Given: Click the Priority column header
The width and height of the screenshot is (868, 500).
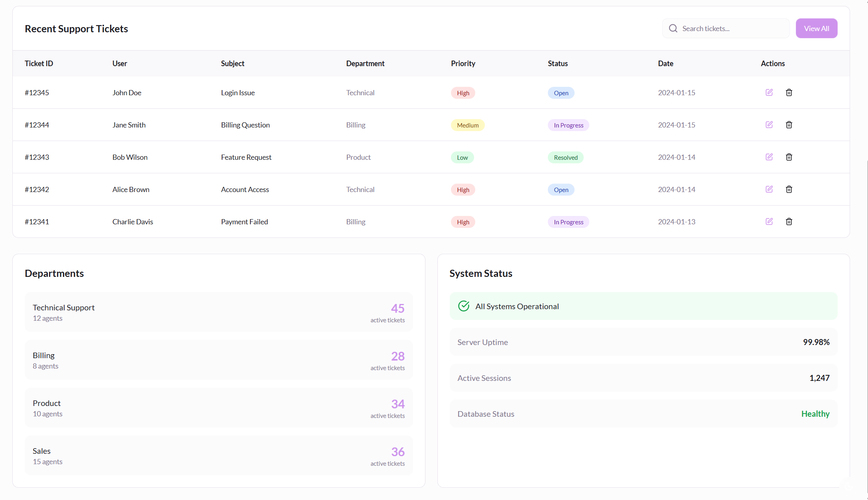Looking at the screenshot, I should (463, 63).
